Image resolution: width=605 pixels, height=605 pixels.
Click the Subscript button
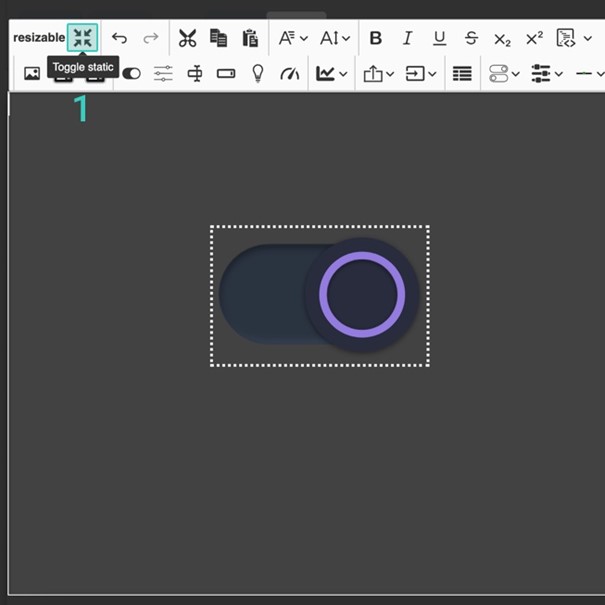pos(502,38)
